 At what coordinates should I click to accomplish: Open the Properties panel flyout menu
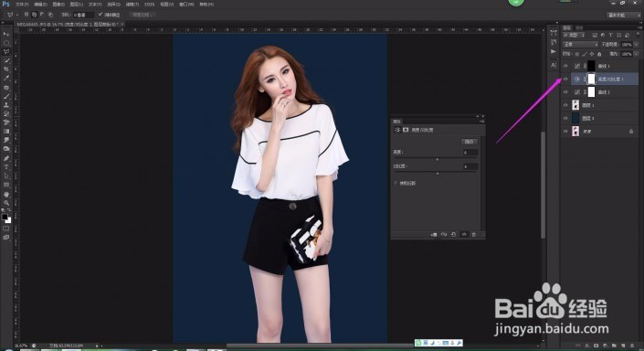[x=482, y=122]
